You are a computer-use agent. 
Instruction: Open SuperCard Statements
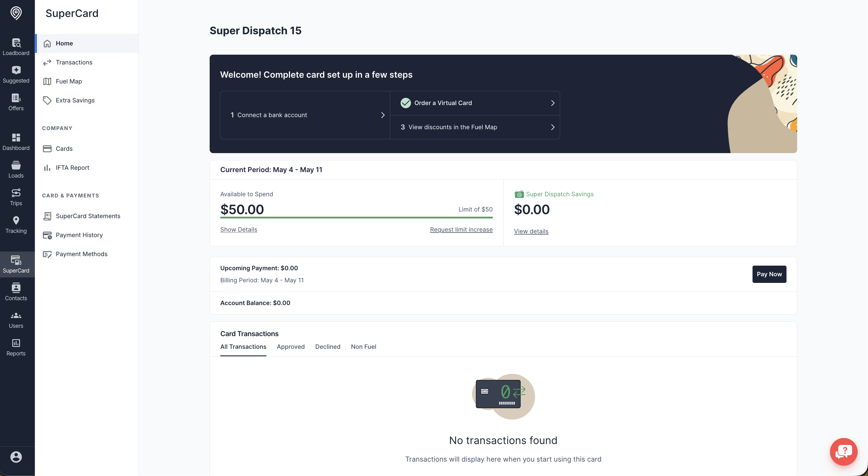click(x=87, y=216)
